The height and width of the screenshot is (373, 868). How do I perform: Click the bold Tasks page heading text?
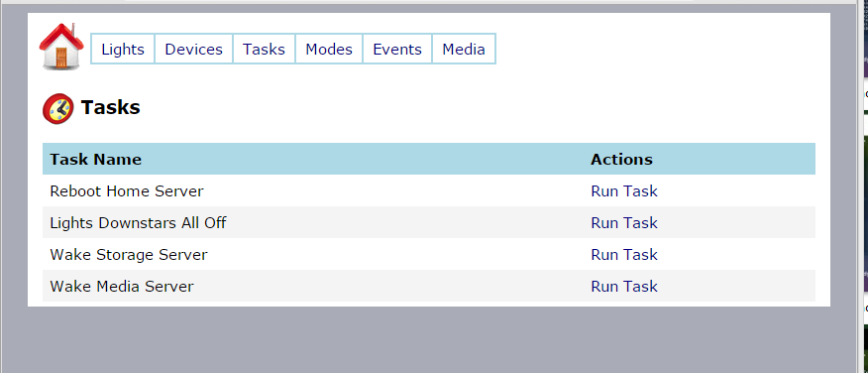[111, 107]
